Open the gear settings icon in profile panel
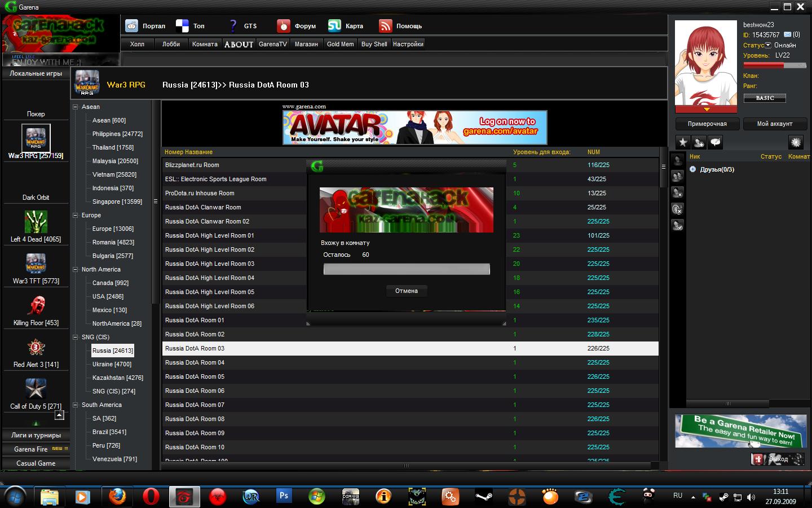This screenshot has width=812, height=508. [x=796, y=142]
